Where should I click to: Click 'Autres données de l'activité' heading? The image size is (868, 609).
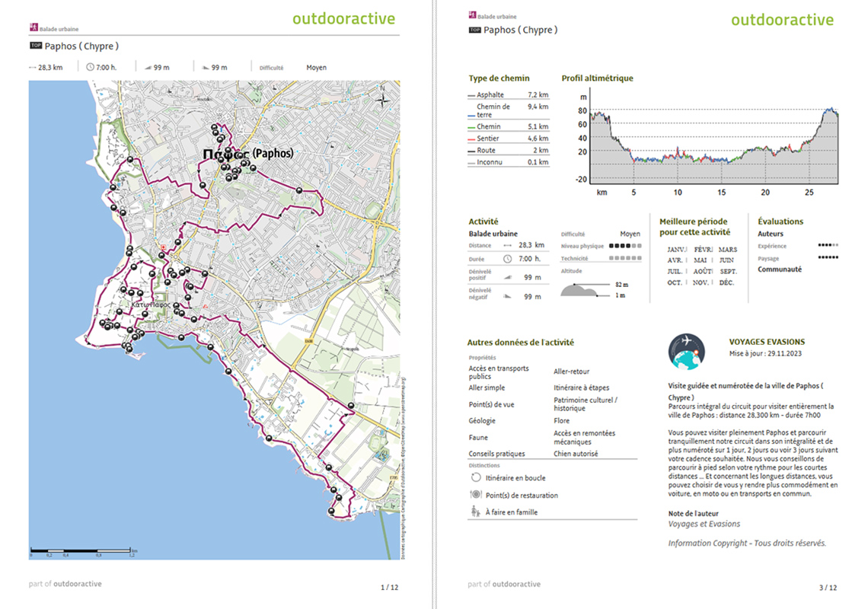pos(520,342)
